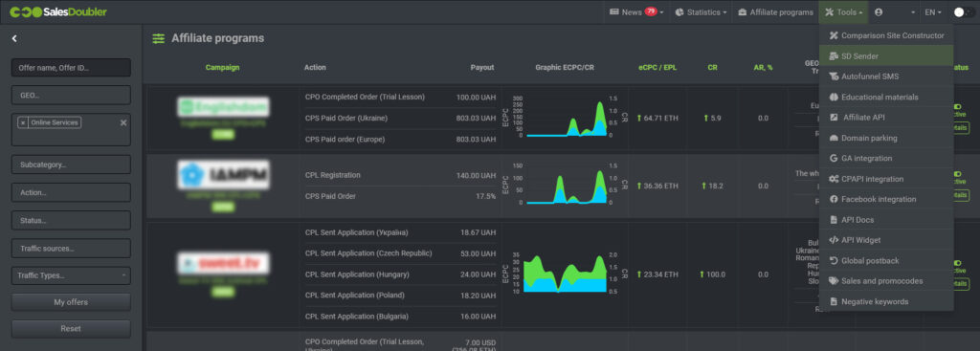Viewport: 980px width, 351px height.
Task: Click the Google G icon for GA integration
Action: tap(834, 159)
